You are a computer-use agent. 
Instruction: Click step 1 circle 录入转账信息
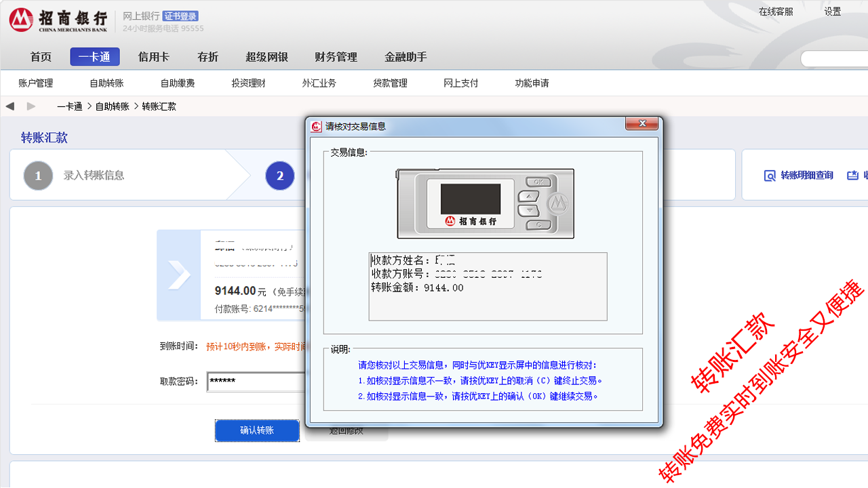pyautogui.click(x=38, y=175)
